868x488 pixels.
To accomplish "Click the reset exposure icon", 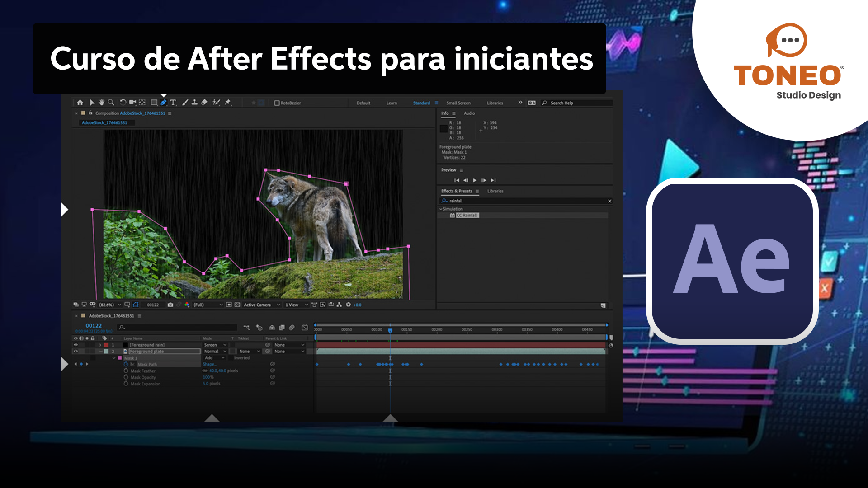I will coord(348,305).
